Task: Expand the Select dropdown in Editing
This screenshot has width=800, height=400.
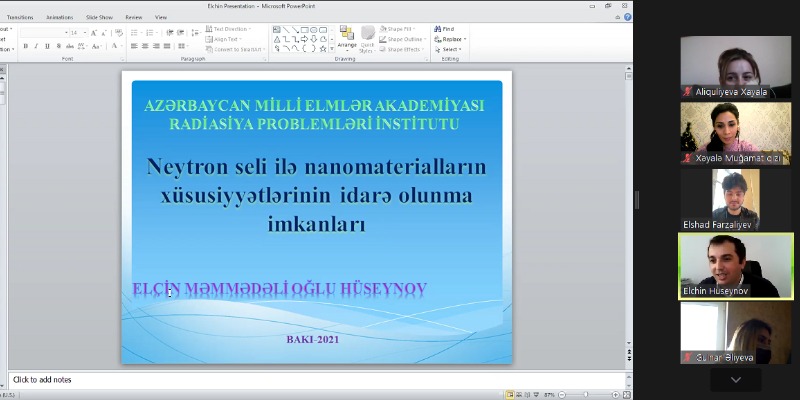Action: point(460,49)
